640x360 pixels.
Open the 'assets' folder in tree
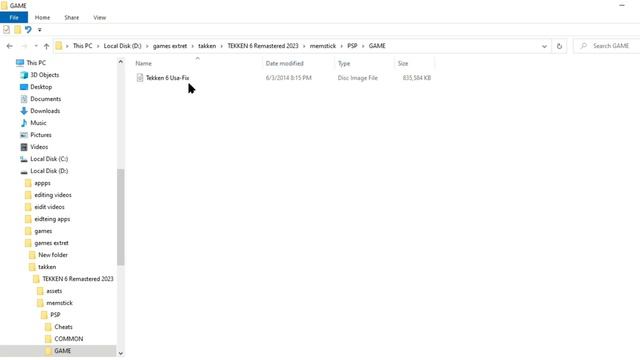point(54,291)
